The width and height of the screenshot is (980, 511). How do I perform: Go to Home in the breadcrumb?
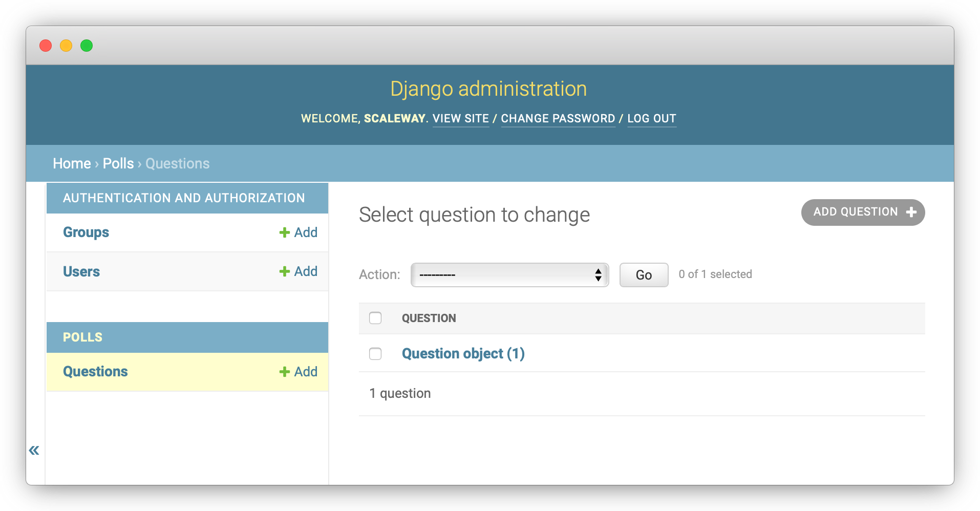[72, 164]
